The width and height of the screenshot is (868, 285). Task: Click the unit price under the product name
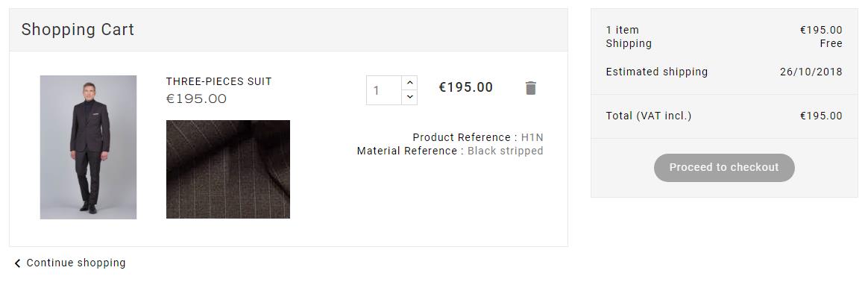click(x=197, y=99)
